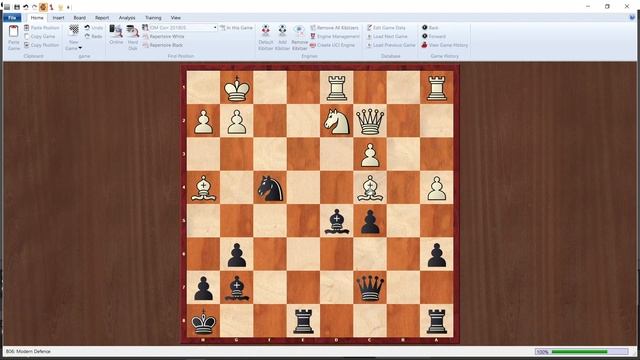Click Undo in the Game group

94,28
